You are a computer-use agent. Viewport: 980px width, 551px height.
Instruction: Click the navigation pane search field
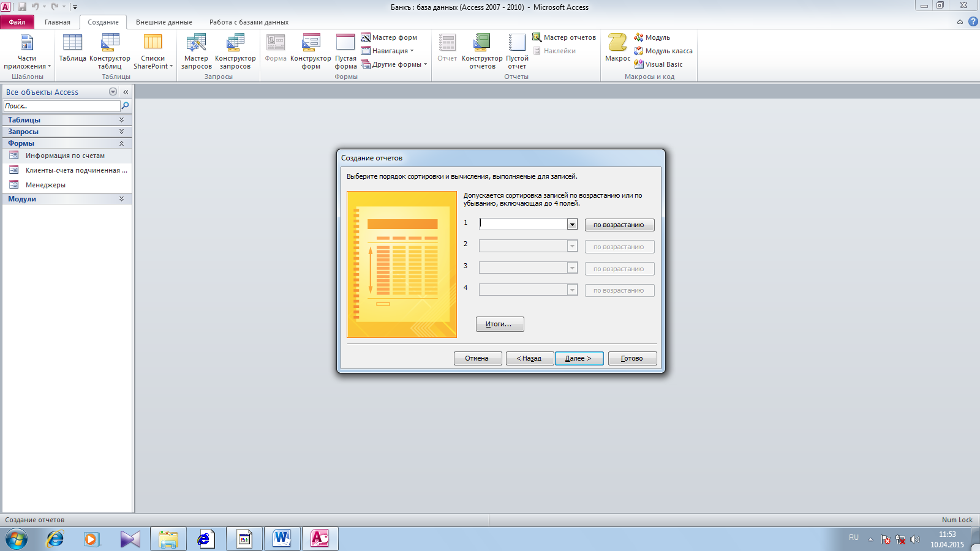click(62, 106)
